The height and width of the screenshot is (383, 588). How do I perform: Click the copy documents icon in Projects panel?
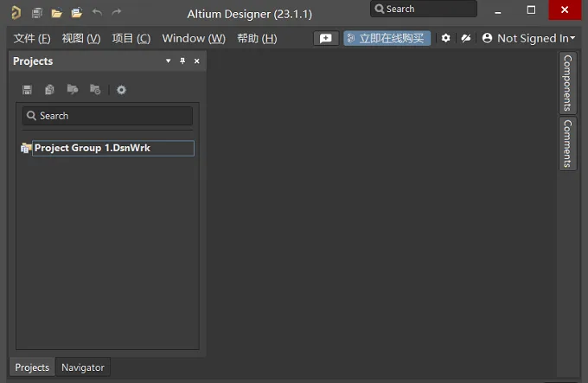(49, 90)
